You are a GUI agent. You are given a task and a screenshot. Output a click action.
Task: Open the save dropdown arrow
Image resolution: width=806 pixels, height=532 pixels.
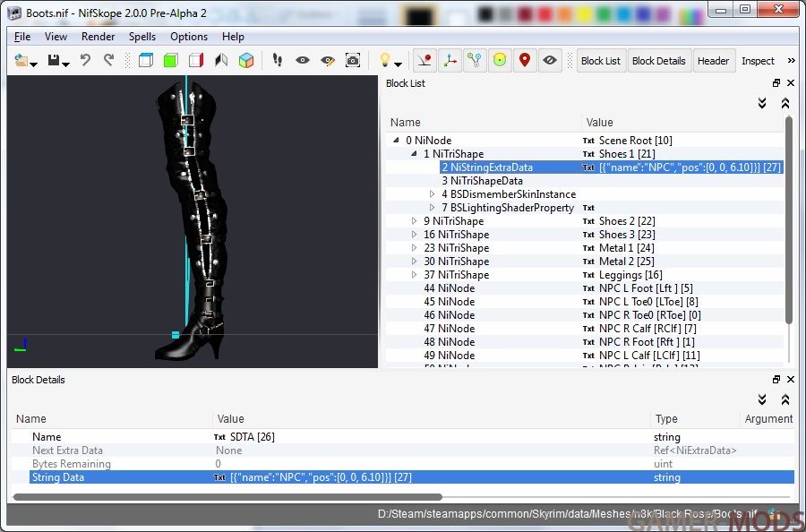tap(66, 64)
